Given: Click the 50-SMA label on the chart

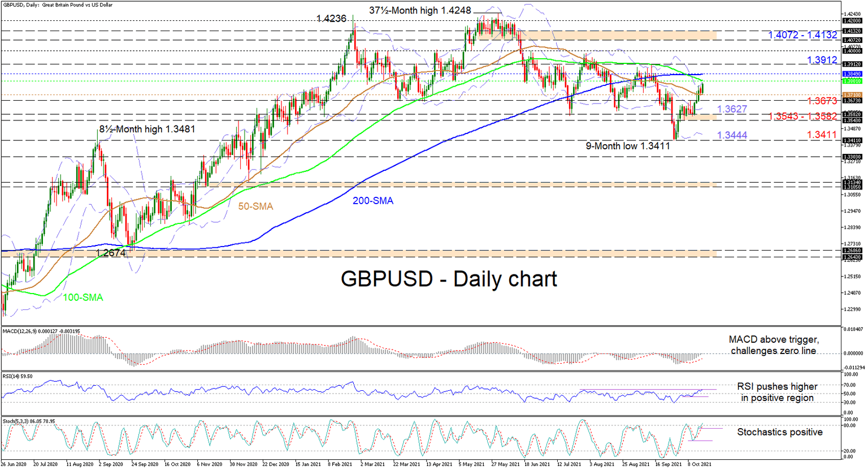Looking at the screenshot, I should 257,207.
